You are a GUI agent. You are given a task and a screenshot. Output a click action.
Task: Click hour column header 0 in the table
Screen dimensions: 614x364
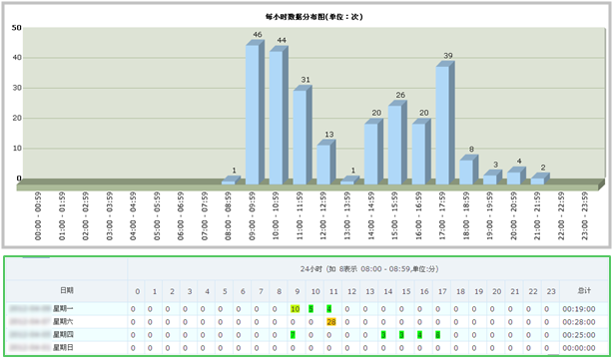(138, 291)
